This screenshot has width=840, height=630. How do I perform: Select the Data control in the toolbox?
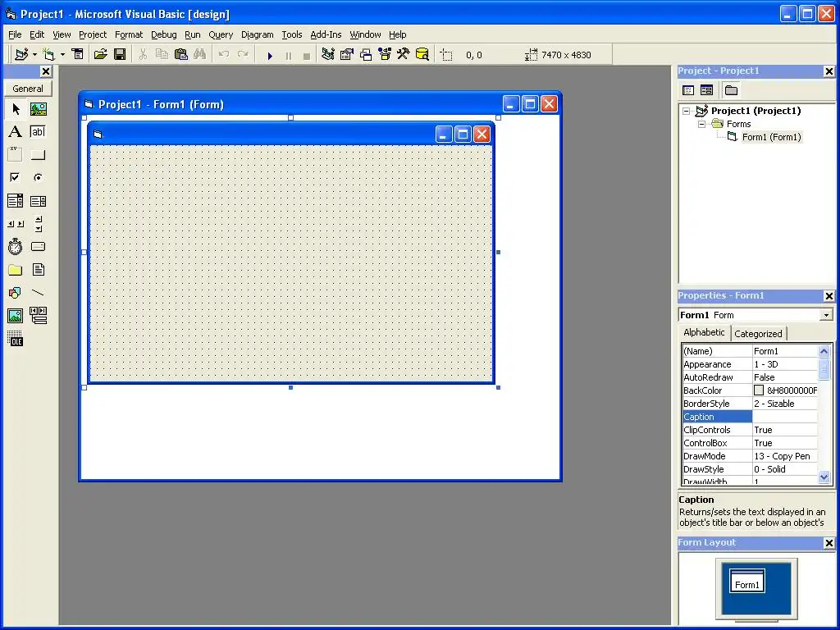pos(38,316)
